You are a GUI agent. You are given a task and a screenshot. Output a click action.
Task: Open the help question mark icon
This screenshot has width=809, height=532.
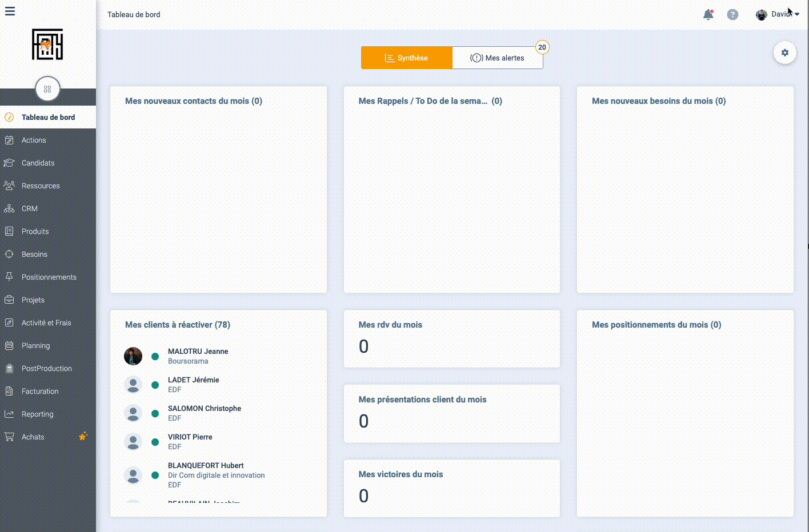(x=732, y=15)
